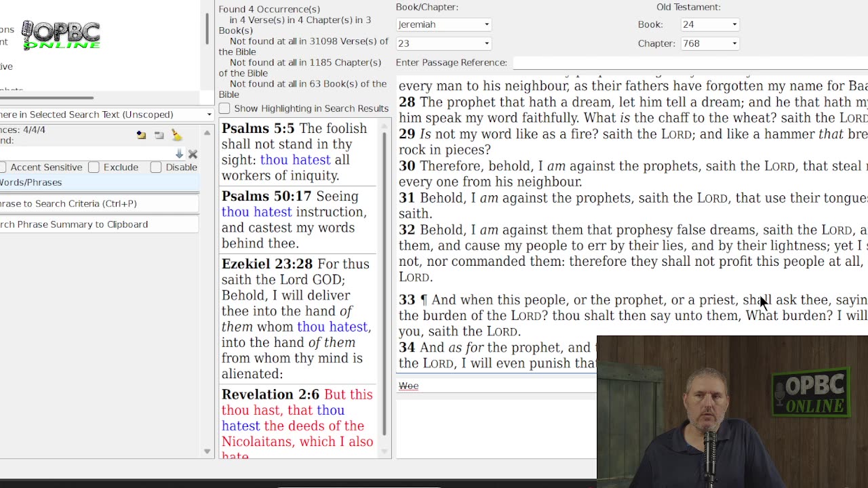The height and width of the screenshot is (488, 868).
Task: Open Old Testament Book 24 dropdown
Action: (x=709, y=24)
